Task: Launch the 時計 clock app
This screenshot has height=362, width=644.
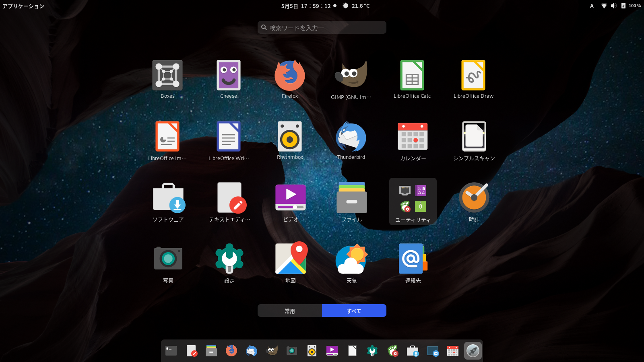Action: click(473, 197)
